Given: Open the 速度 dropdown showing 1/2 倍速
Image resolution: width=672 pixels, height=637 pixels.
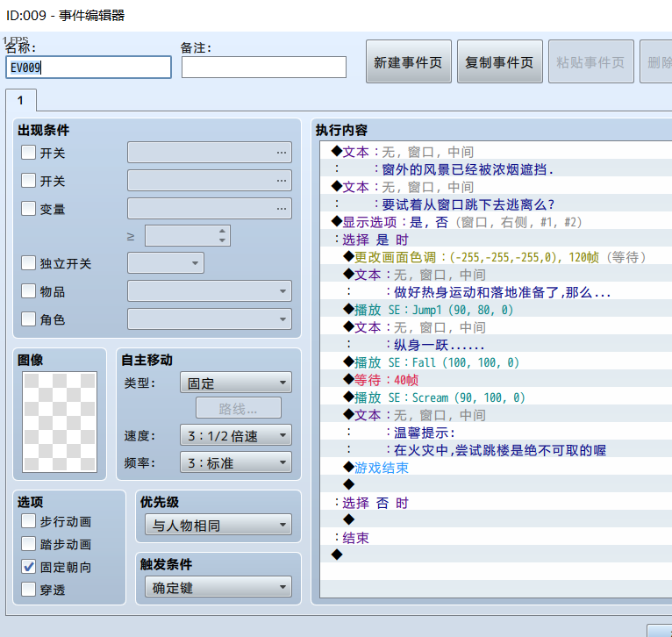Looking at the screenshot, I should pyautogui.click(x=236, y=435).
